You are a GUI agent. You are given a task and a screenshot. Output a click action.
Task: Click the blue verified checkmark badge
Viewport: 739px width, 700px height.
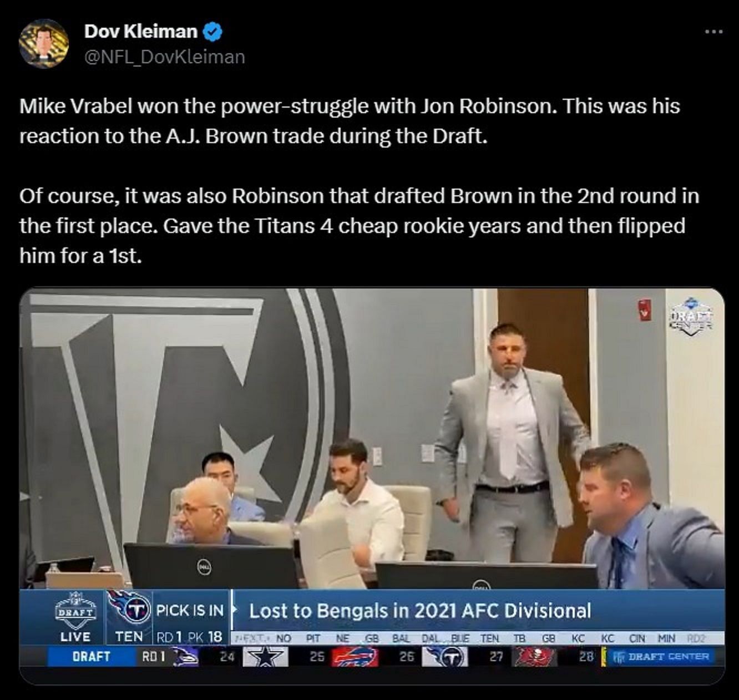213,32
